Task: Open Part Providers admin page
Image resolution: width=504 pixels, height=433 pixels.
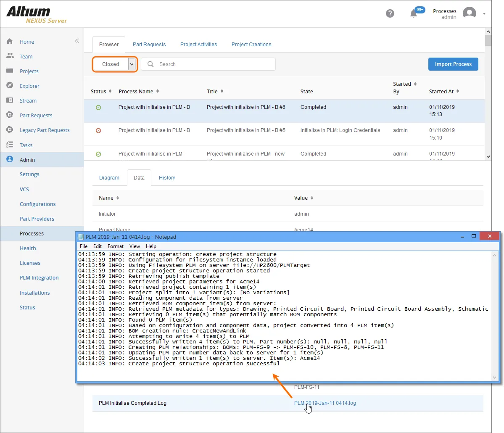Action: click(x=37, y=219)
